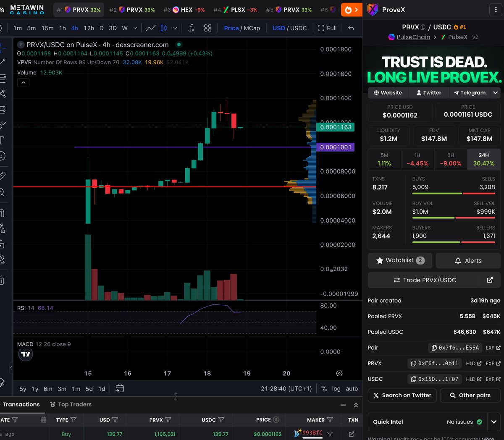Set chart date range to 5d
The image size is (504, 440).
pos(89,389)
